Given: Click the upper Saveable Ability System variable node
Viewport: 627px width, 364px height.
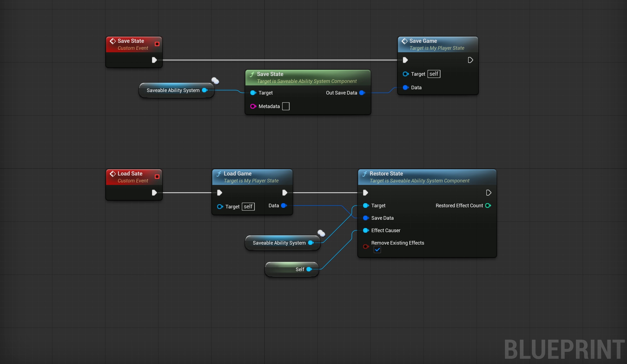Looking at the screenshot, I should 176,90.
